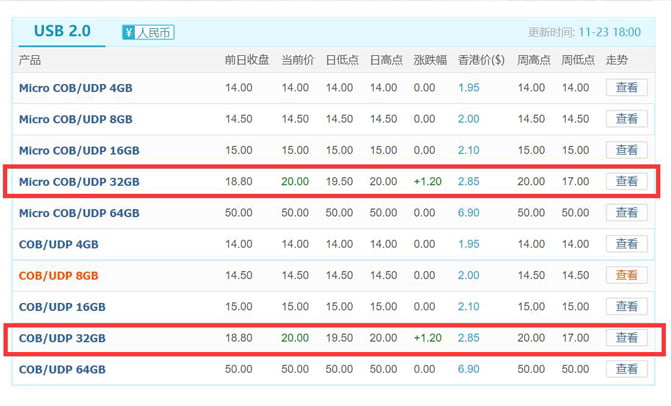The image size is (671, 406).
Task: Toggle the ¥ 人民币 currency button
Action: [147, 33]
